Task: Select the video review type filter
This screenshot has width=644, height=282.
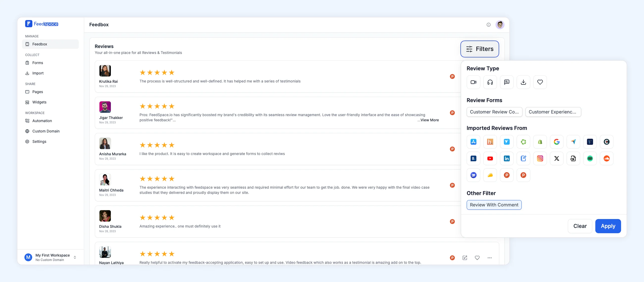Action: (x=473, y=82)
